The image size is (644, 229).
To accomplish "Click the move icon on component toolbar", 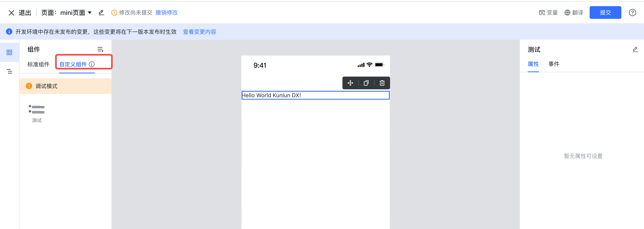I will pos(350,83).
